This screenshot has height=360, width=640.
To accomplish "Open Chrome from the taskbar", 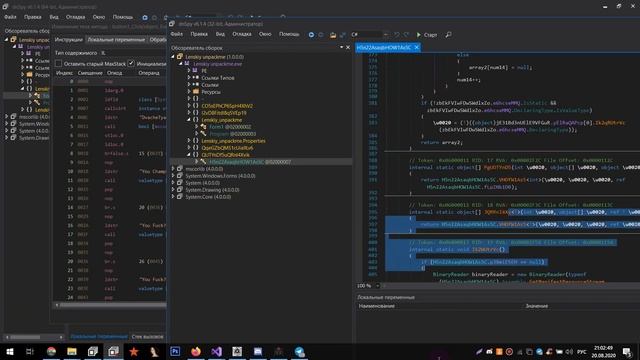I will click(x=51, y=351).
